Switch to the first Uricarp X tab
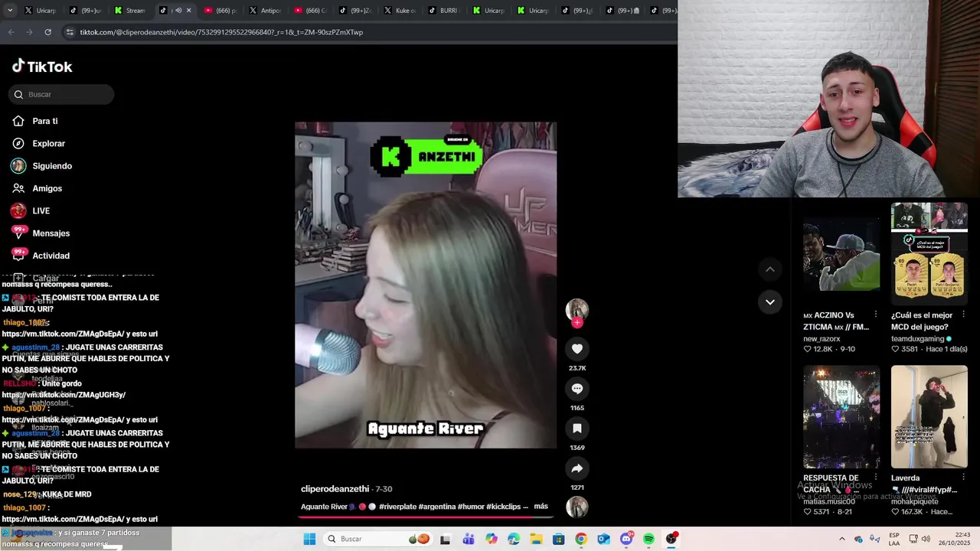The width and height of the screenshot is (980, 551). click(40, 11)
